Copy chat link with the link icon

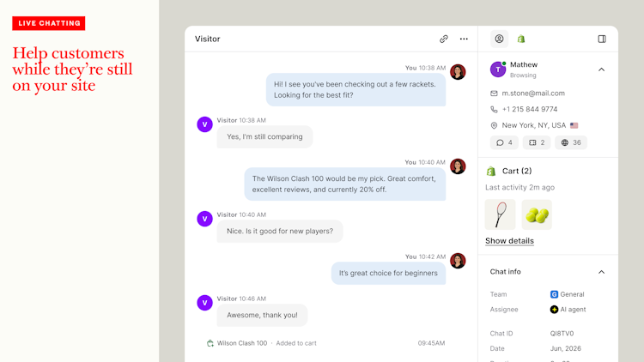444,39
